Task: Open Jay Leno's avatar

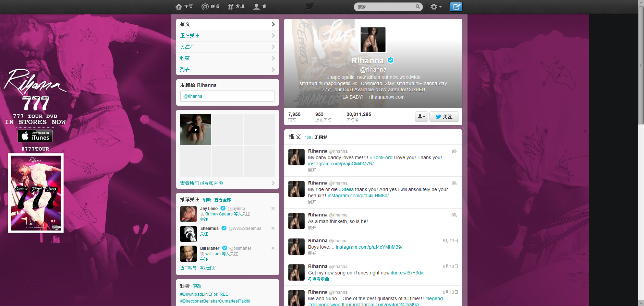Action: tap(189, 214)
